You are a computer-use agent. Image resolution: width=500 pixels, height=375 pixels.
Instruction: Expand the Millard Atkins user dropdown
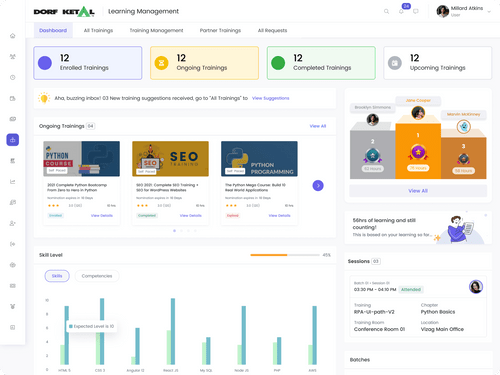coord(489,11)
